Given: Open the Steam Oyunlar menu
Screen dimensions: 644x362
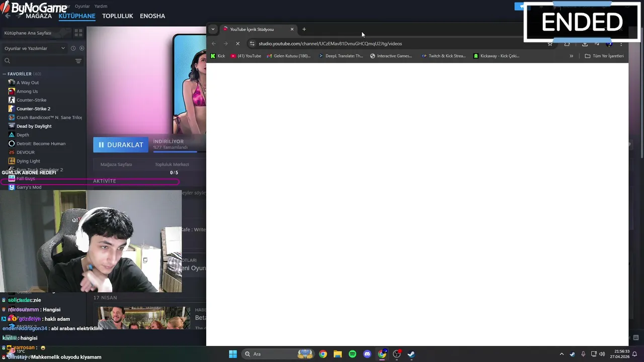Looking at the screenshot, I should 82,6.
